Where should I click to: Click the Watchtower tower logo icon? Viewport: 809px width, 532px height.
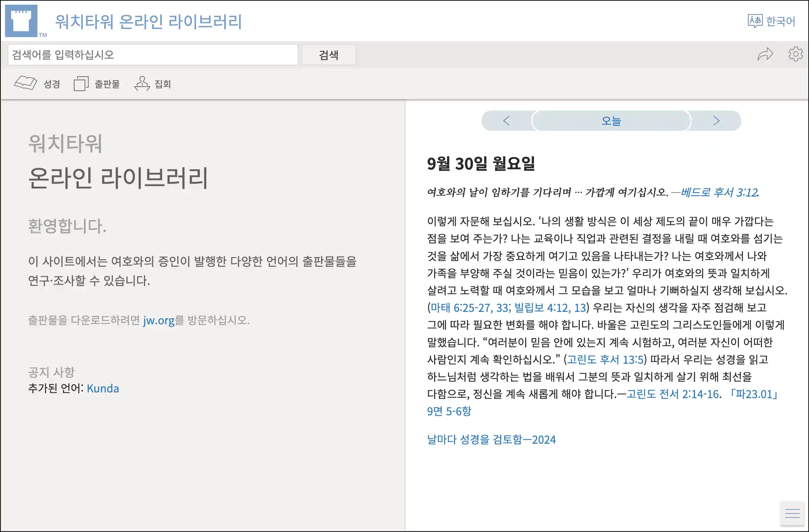21,21
